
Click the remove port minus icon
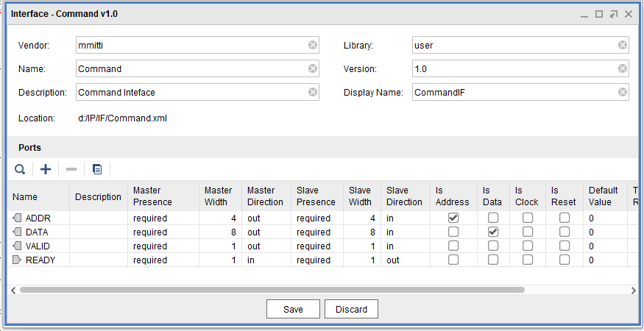[x=71, y=169]
